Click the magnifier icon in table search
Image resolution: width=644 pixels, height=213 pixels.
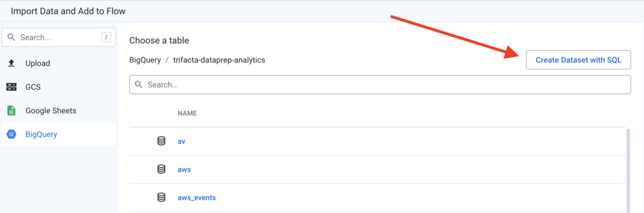click(x=138, y=85)
